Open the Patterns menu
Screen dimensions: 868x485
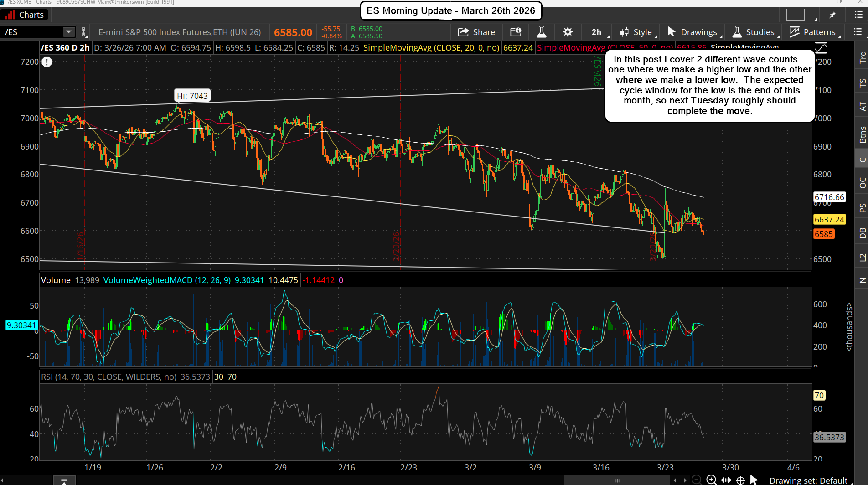(813, 32)
